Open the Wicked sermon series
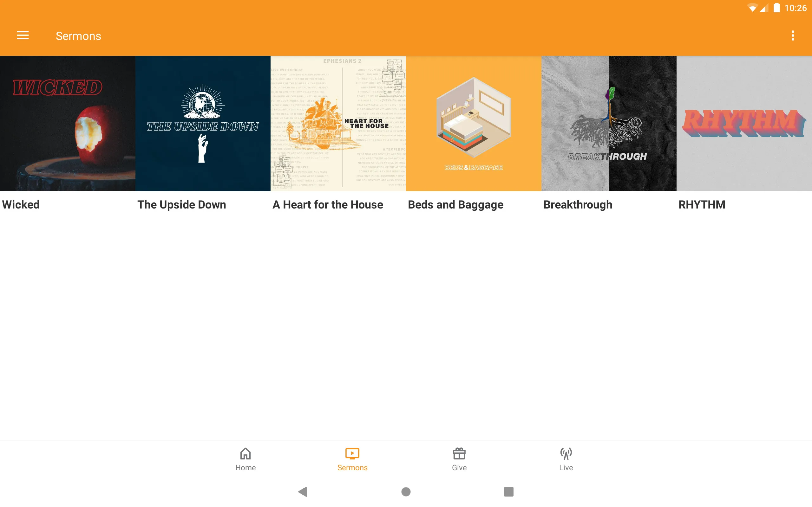 67,123
